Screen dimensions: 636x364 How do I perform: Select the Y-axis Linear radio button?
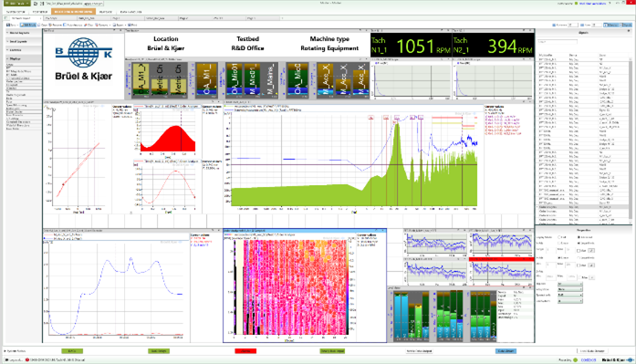[559, 258]
